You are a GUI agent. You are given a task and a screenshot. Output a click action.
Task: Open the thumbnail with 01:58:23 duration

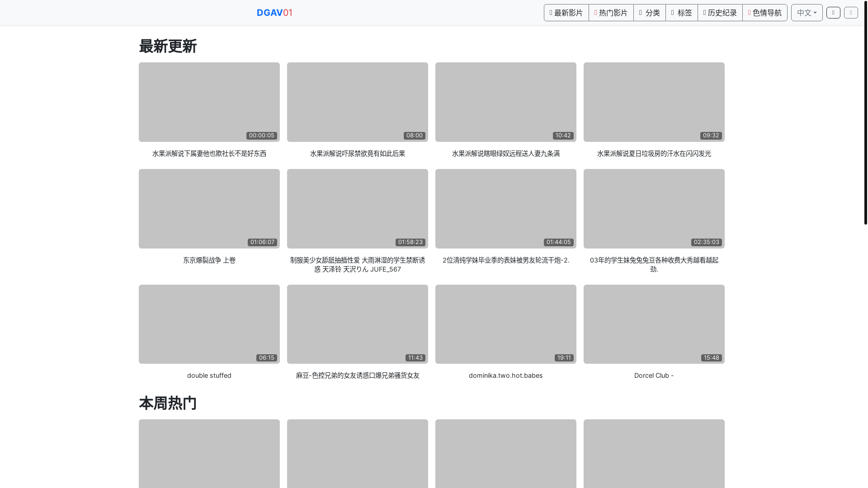pos(358,209)
